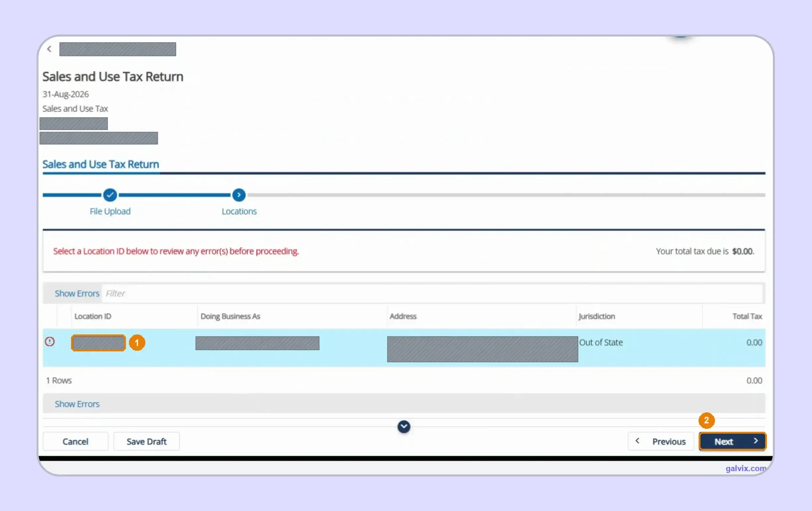Select the Out of State jurisdiction cell
Viewport: 812px width, 511px height.
click(x=601, y=342)
